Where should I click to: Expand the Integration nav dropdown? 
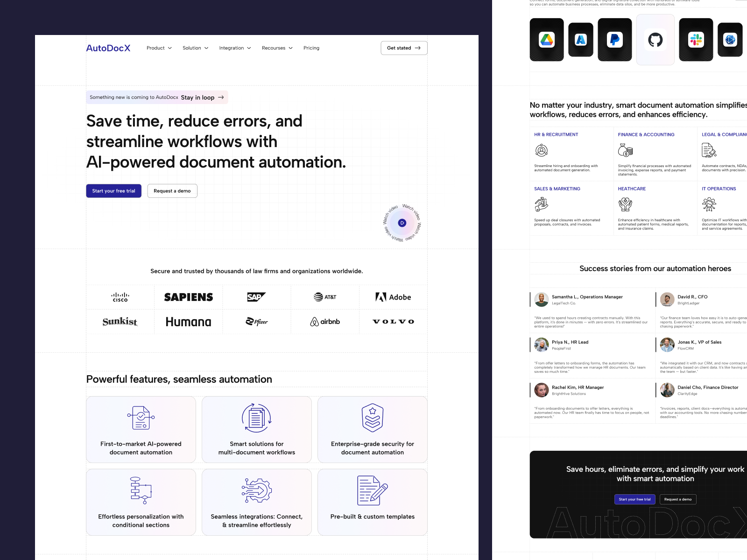(x=235, y=48)
